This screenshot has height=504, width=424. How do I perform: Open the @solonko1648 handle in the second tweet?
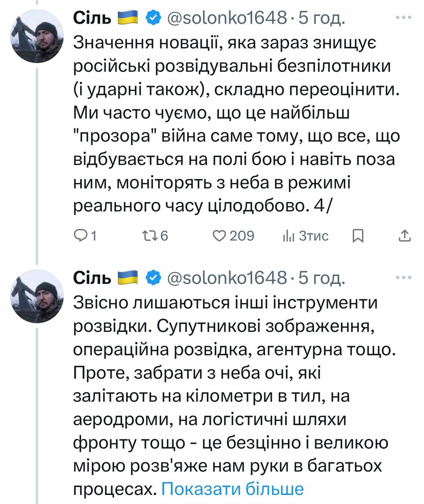[x=227, y=278]
